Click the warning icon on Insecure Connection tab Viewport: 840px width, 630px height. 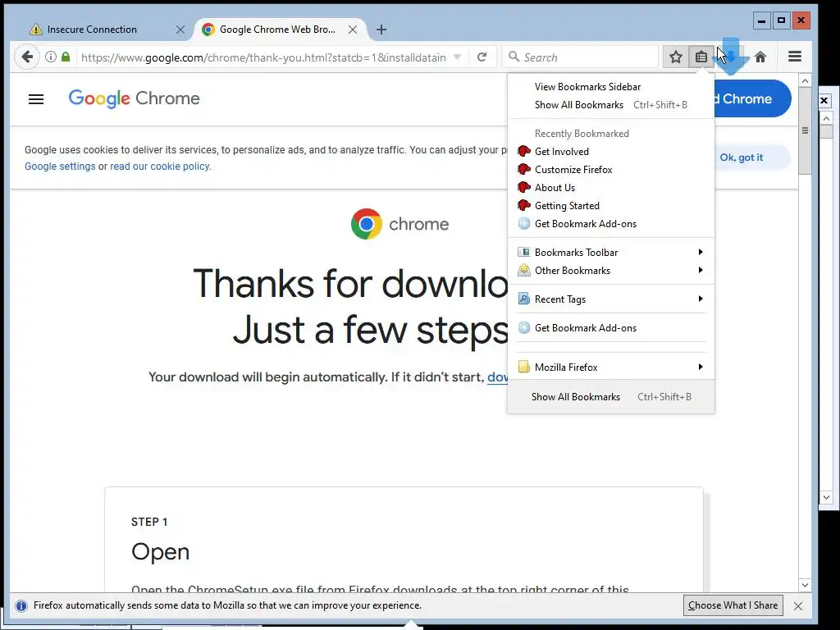(36, 30)
